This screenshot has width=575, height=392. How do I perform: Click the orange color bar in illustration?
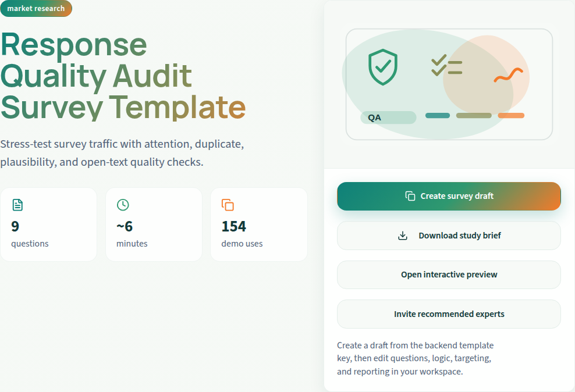[x=511, y=115]
